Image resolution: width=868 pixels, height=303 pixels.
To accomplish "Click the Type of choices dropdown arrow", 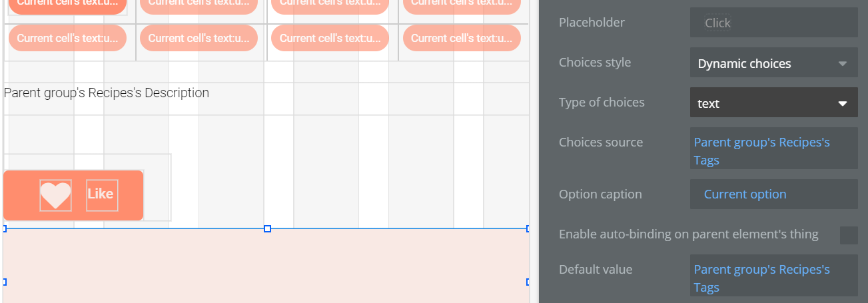I will click(842, 104).
